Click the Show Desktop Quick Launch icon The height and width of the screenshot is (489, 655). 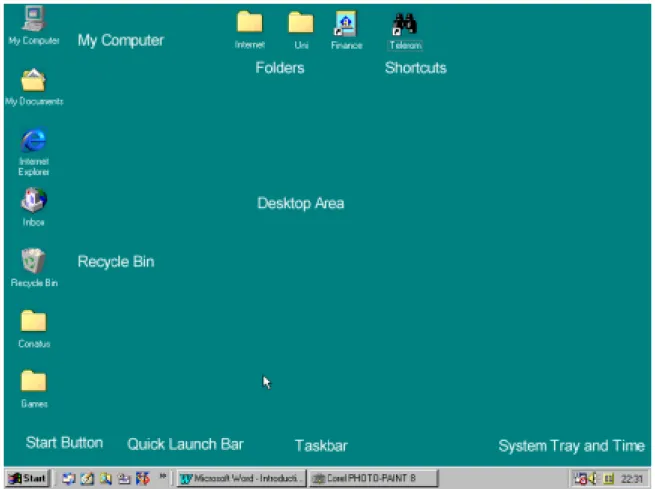pos(87,479)
